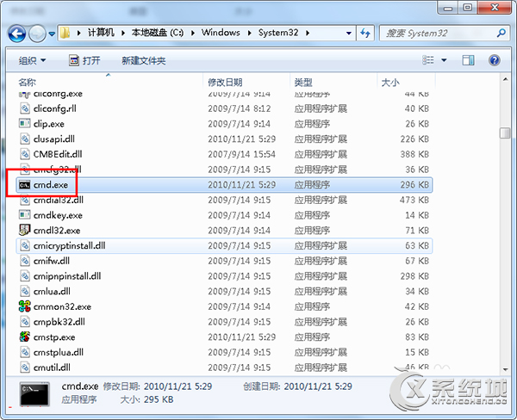Viewport: 517px width, 420px height.
Task: Sort by the 大小 column header
Action: [390, 82]
